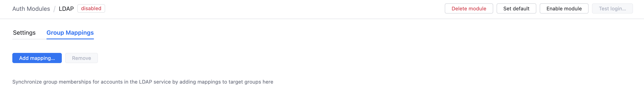
Task: Click the Add mapping... button
Action: 37,58
